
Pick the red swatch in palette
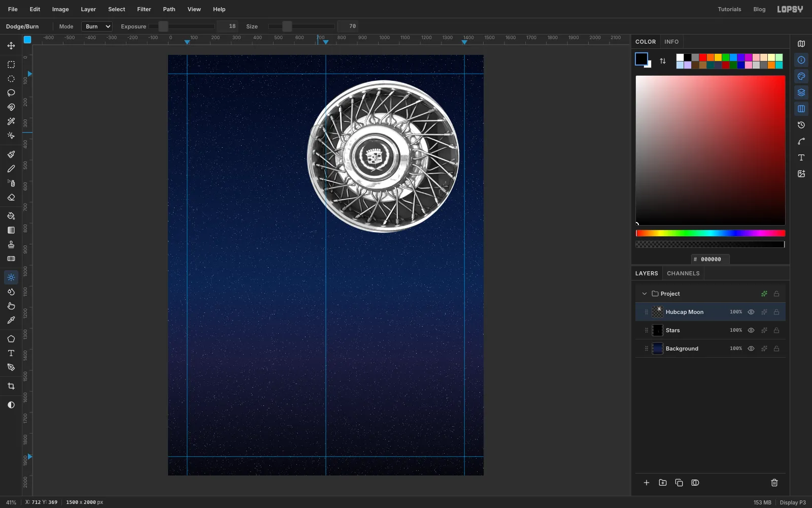703,57
